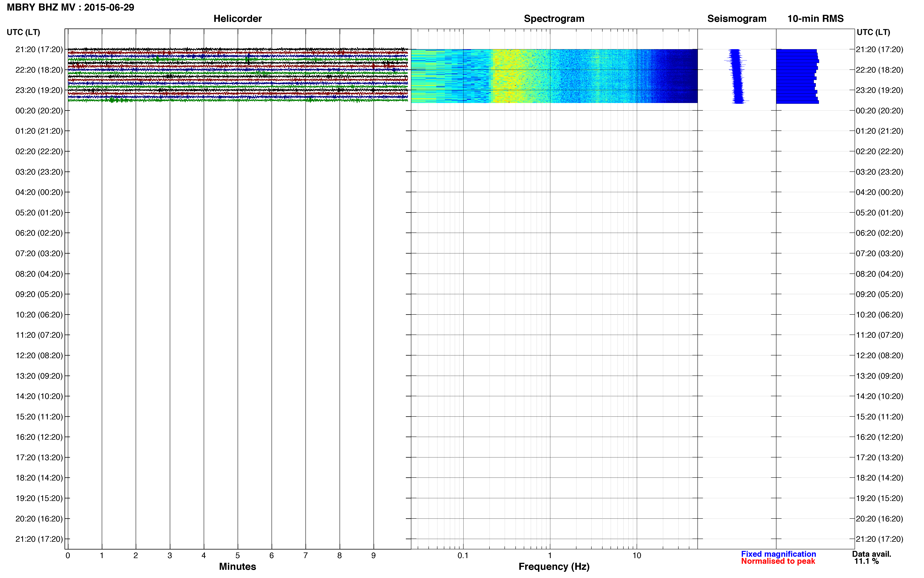Click 12:20 (08:20) label on Helicorder axis

point(39,355)
